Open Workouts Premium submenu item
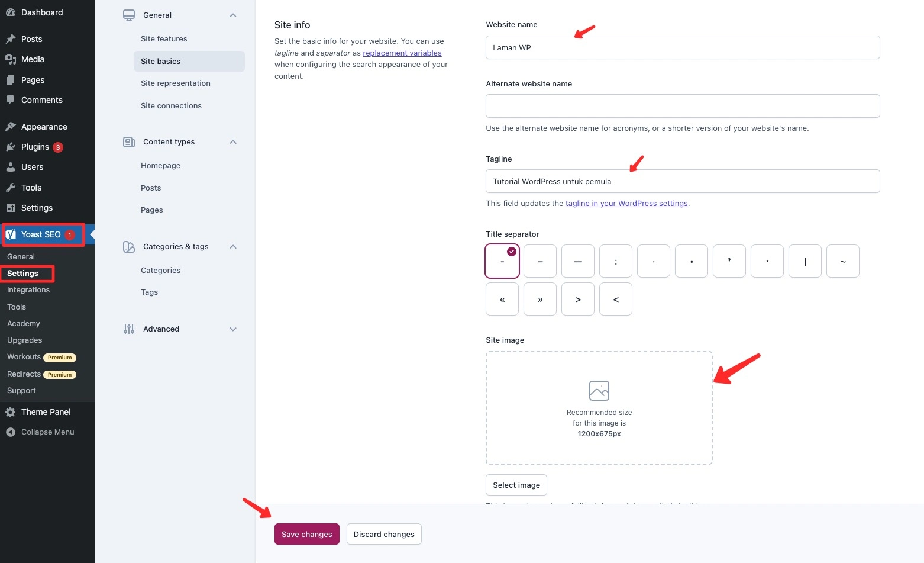This screenshot has height=563, width=924. [x=41, y=357]
